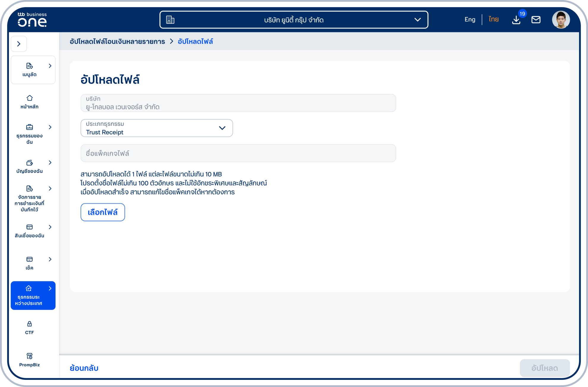Image resolution: width=588 pixels, height=387 pixels.
Task: Open the company selector dropdown
Action: tap(294, 20)
